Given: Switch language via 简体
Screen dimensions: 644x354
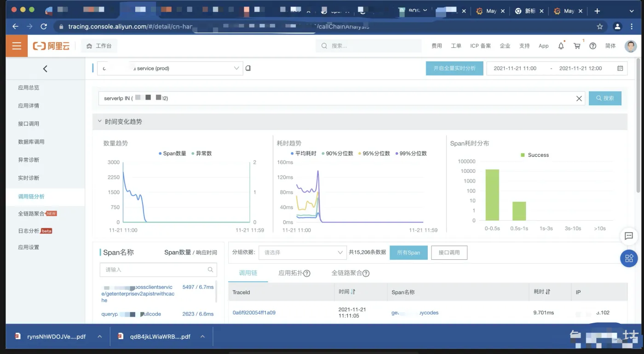Looking at the screenshot, I should [x=610, y=46].
